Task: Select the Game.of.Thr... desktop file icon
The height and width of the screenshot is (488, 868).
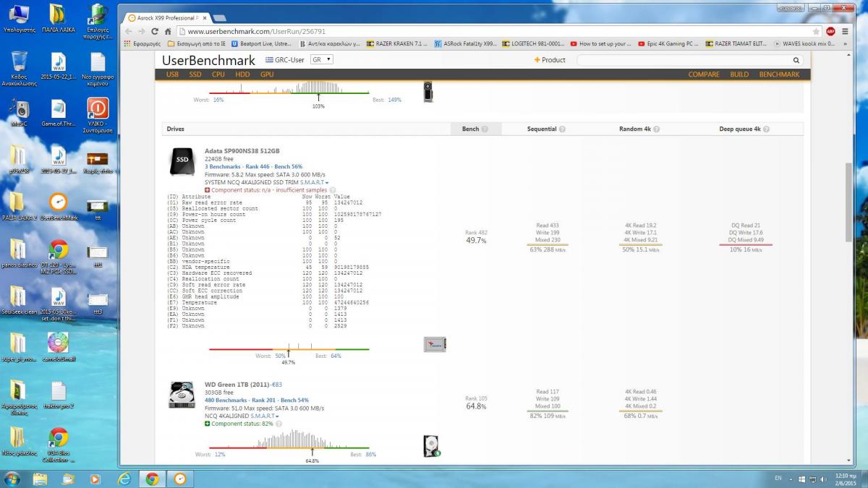Action: pos(58,114)
